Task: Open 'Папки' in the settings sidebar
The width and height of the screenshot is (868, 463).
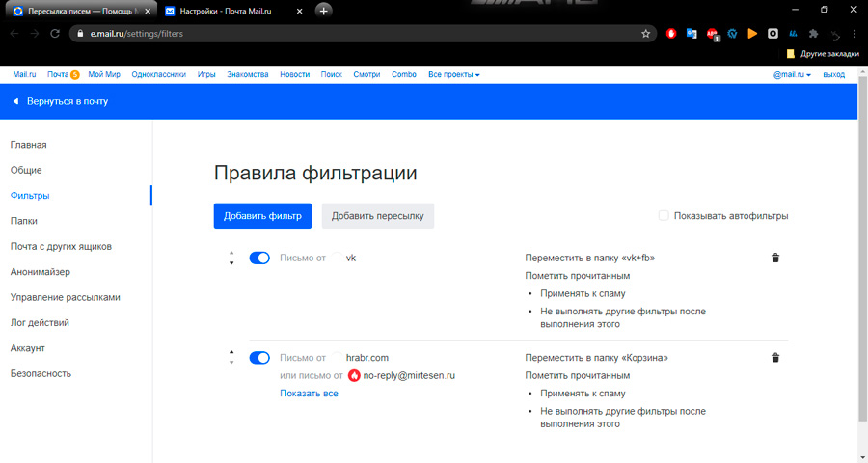Action: pyautogui.click(x=24, y=221)
